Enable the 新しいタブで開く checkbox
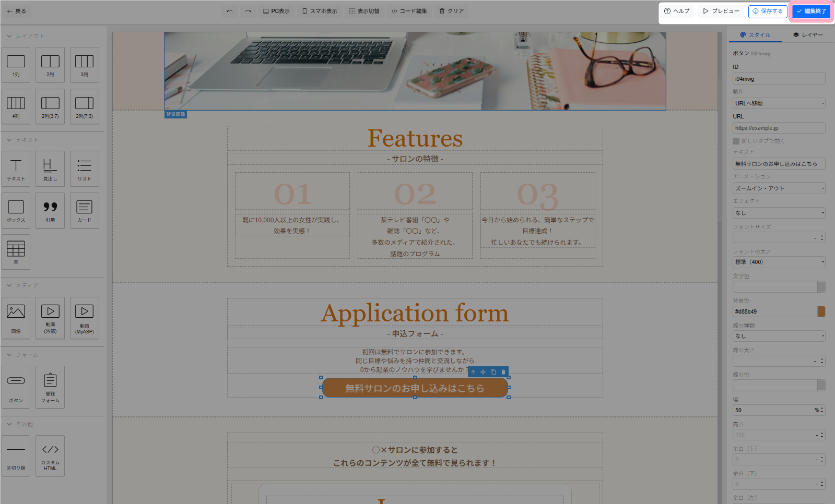This screenshot has height=504, width=835. click(736, 141)
